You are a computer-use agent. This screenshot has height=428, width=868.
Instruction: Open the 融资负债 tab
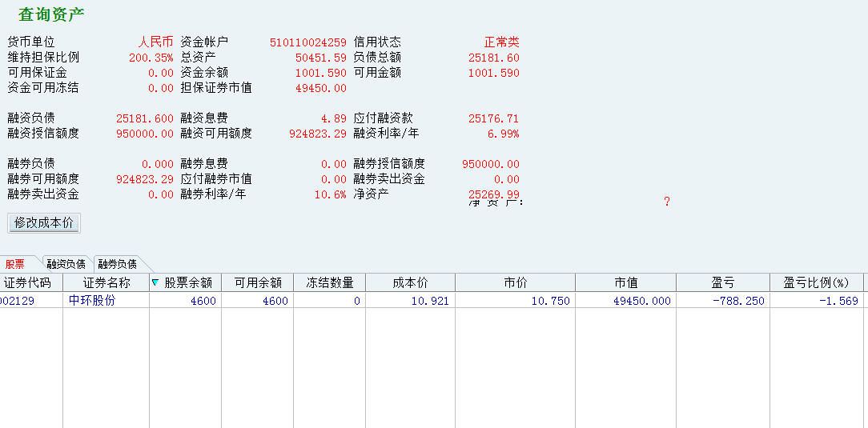click(x=66, y=264)
